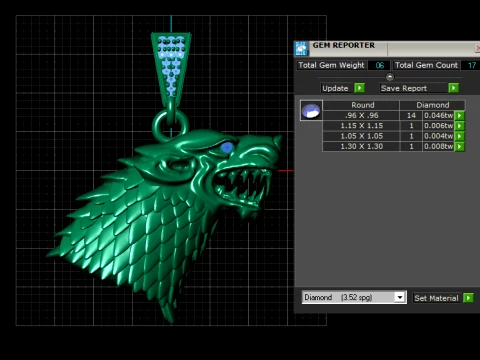This screenshot has height=360, width=480.
Task: Click the green arrow next to Update
Action: click(359, 88)
